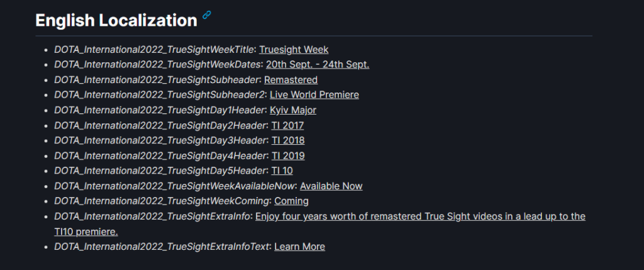Open the Truesight Week link

click(294, 50)
